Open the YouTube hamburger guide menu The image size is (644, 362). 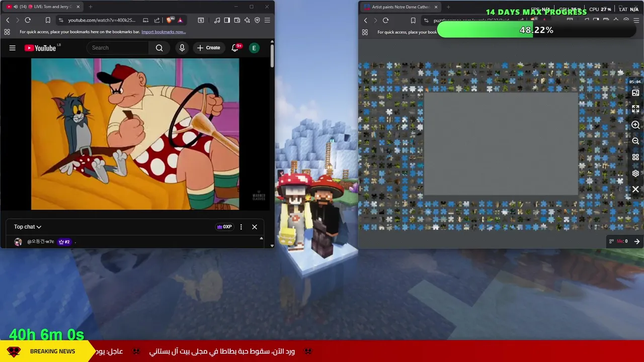click(x=13, y=48)
